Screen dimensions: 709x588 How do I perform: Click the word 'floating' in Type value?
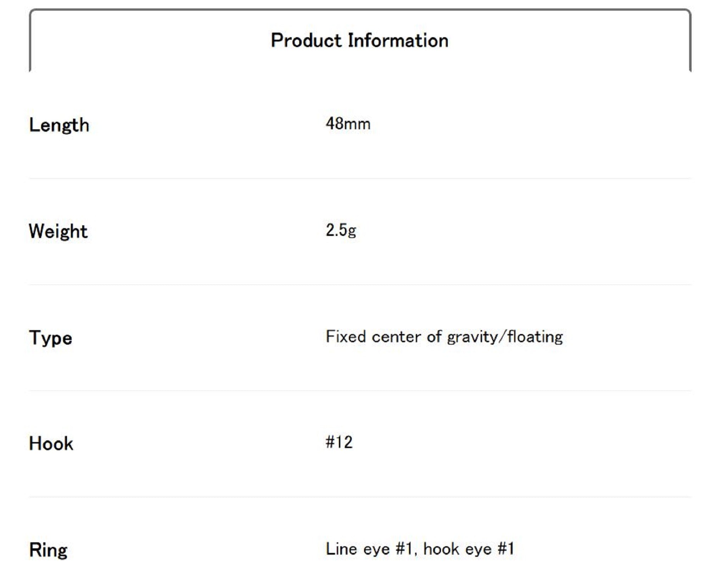[x=535, y=337]
